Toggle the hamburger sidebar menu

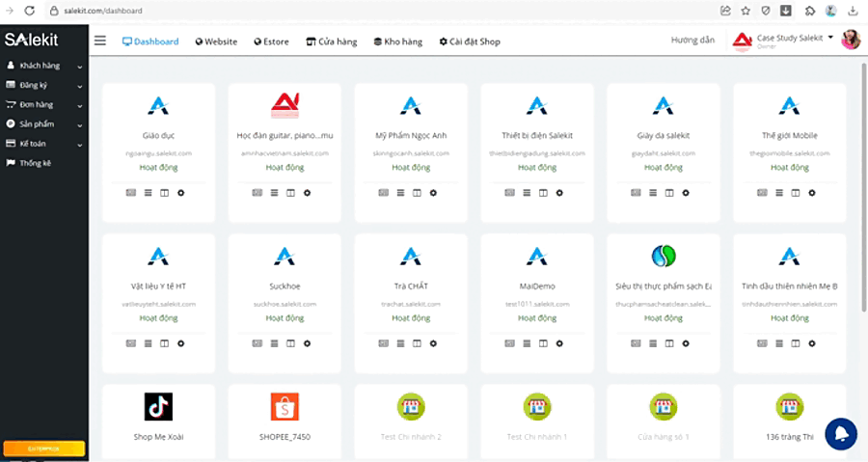click(100, 41)
